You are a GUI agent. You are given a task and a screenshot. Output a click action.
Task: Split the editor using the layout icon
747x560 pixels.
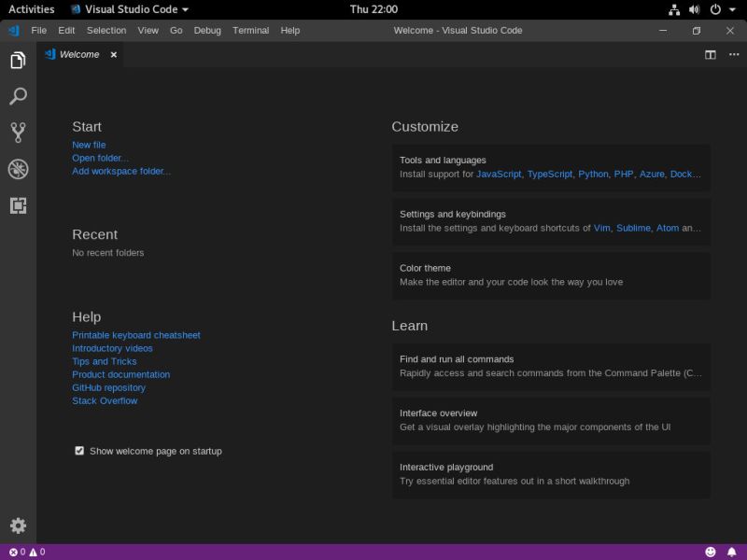tap(711, 54)
